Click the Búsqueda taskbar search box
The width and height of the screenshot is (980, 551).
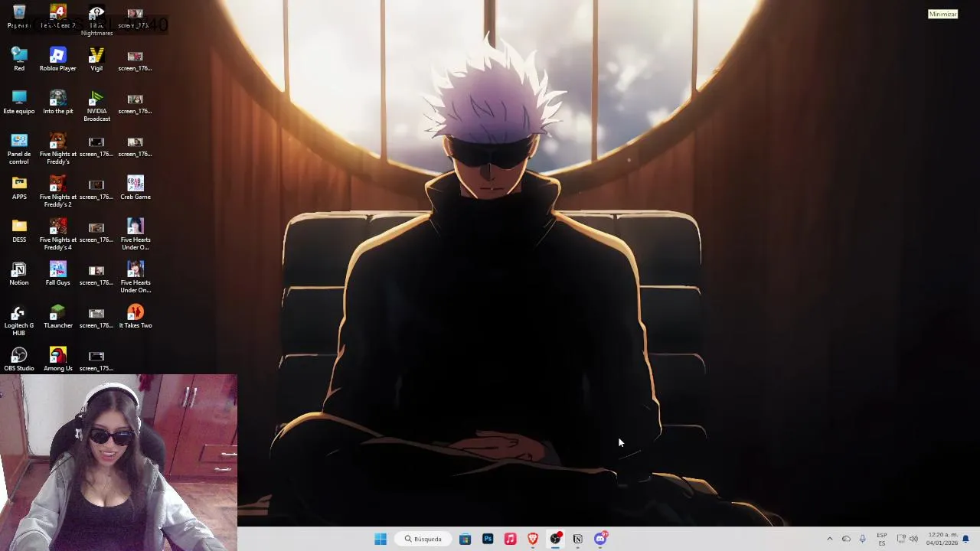click(x=424, y=539)
